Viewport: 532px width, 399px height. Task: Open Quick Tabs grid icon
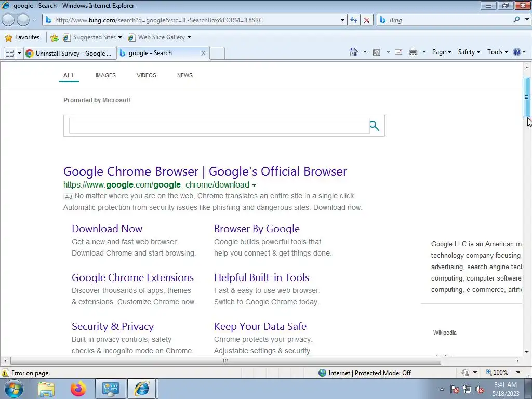pos(9,54)
